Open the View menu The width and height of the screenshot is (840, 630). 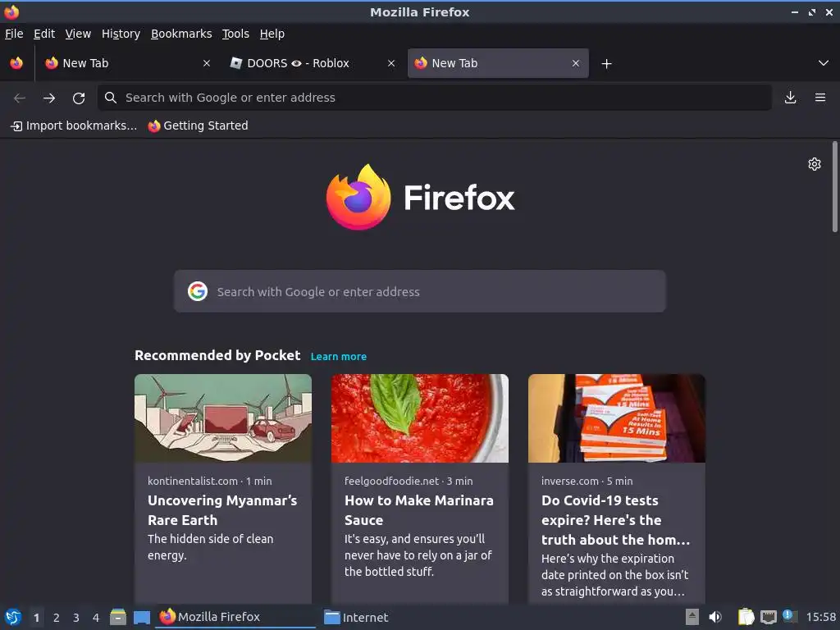[x=78, y=34]
